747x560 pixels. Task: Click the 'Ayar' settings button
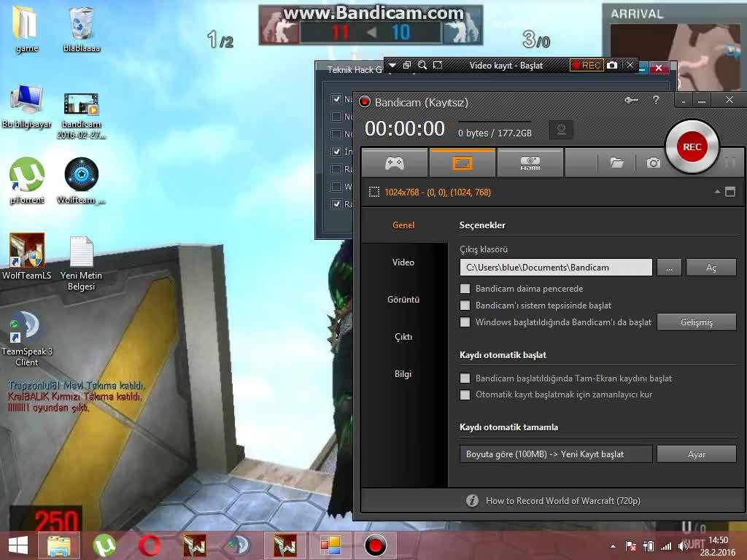coord(697,454)
